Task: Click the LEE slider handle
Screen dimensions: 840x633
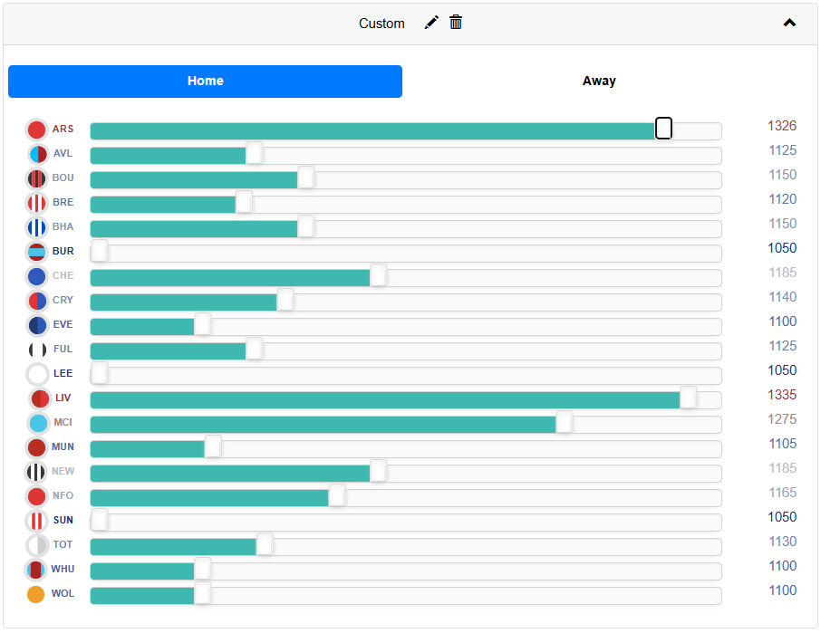Action: pos(99,373)
